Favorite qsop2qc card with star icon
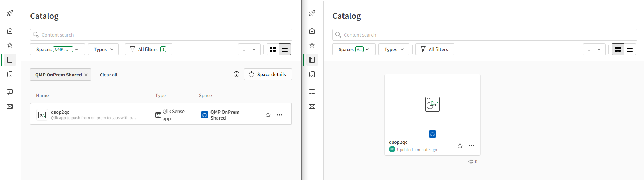This screenshot has width=644, height=180. [460, 146]
